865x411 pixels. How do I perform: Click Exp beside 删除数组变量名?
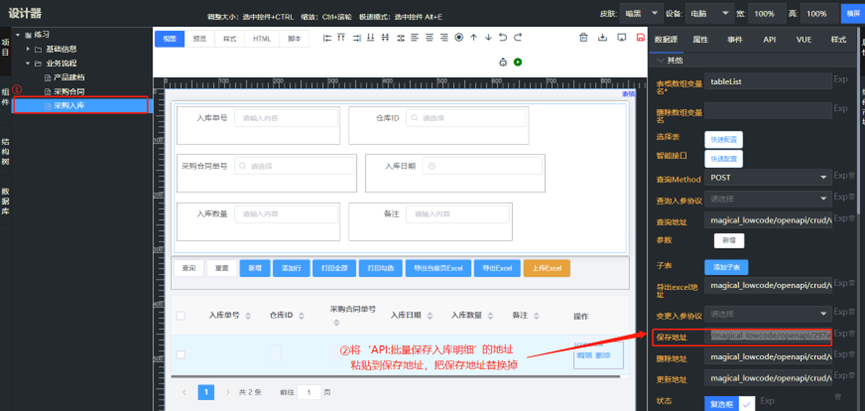point(840,109)
